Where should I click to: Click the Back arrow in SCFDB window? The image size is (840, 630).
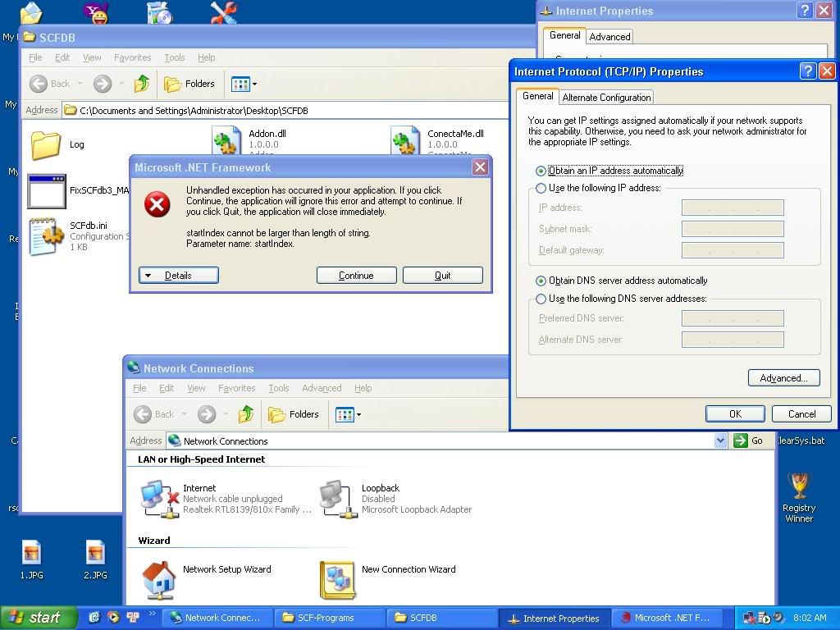(39, 84)
